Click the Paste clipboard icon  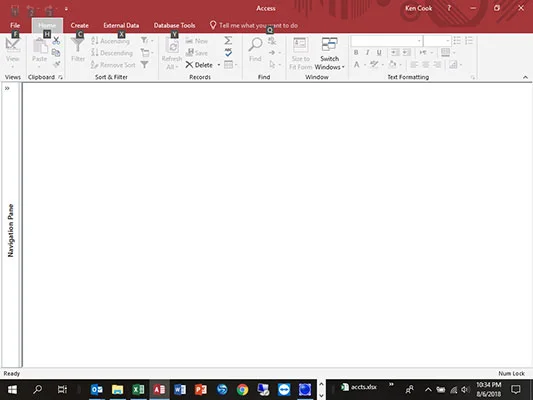click(40, 46)
